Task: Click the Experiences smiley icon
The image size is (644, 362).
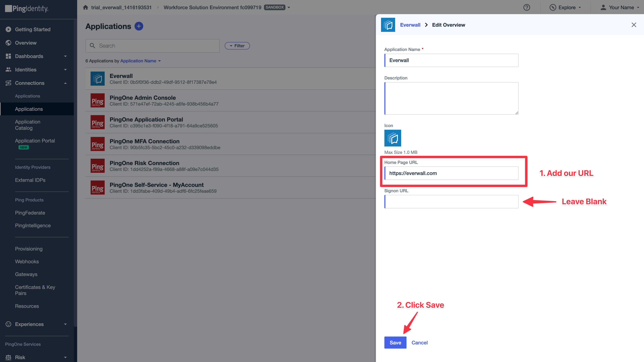Action: [x=8, y=324]
